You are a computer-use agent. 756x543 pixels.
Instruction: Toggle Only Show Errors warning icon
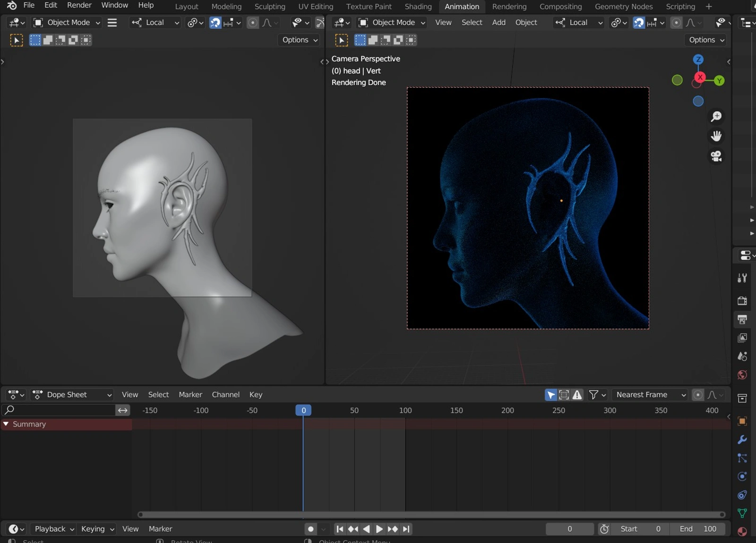click(577, 395)
